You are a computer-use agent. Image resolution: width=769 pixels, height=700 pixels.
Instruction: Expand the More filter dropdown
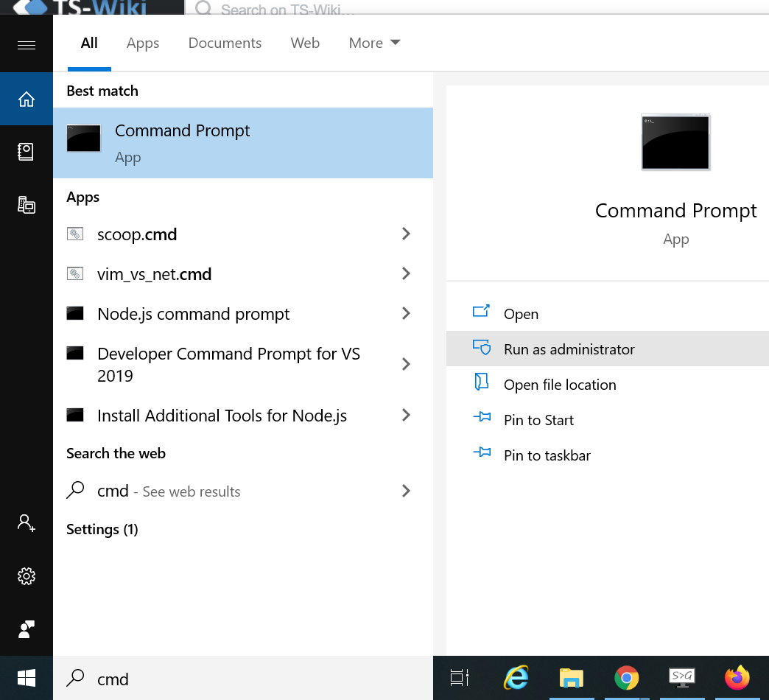tap(374, 43)
